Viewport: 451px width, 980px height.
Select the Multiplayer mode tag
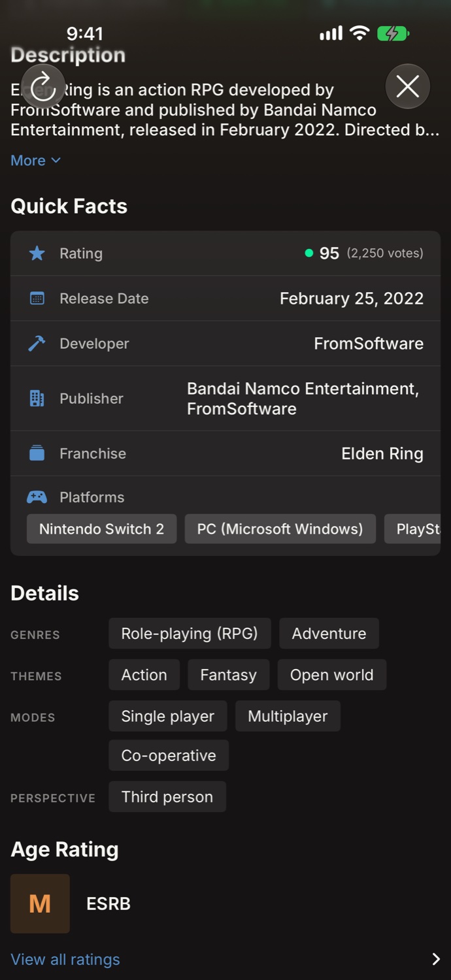(x=288, y=716)
